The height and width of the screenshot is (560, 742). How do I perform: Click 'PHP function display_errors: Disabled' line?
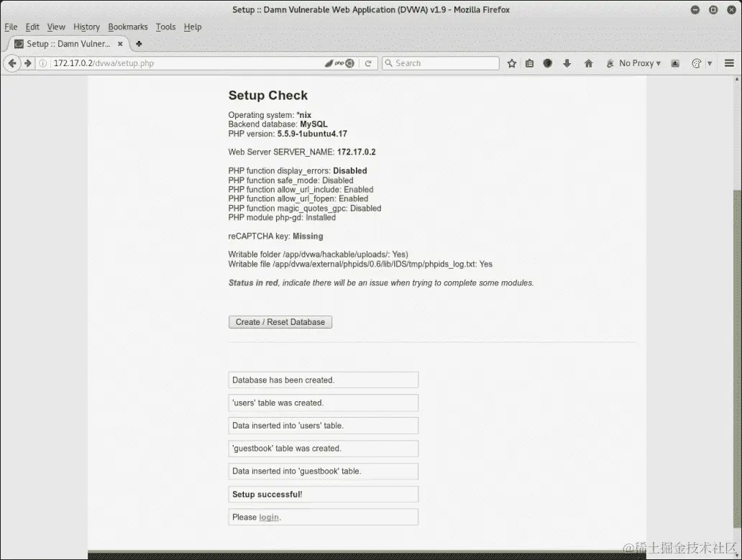pos(298,171)
